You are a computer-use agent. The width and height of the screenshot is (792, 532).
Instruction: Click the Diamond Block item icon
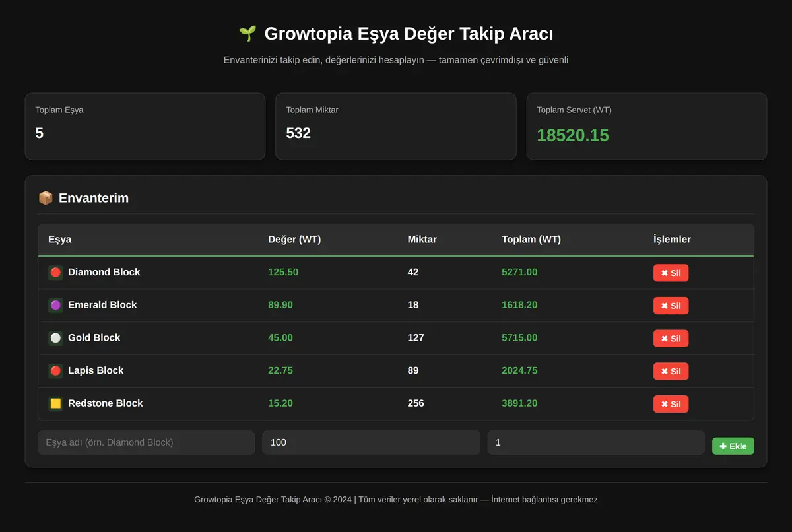pyautogui.click(x=55, y=273)
